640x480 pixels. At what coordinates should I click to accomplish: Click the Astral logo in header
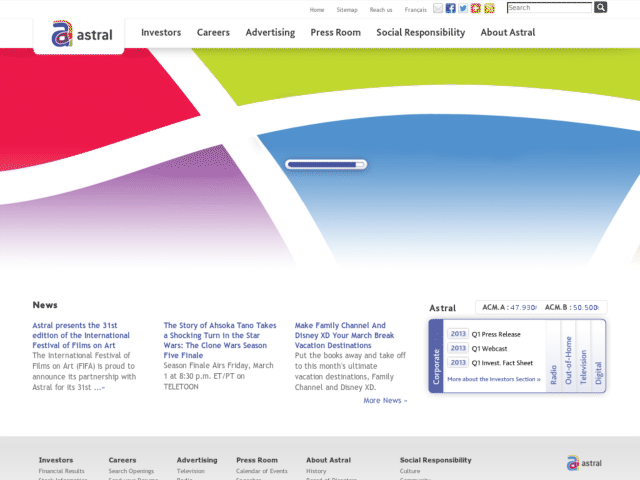(x=82, y=34)
